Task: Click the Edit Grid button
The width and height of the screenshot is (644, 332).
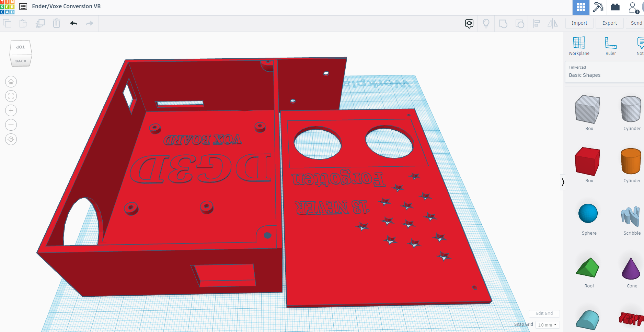Action: (x=544, y=313)
